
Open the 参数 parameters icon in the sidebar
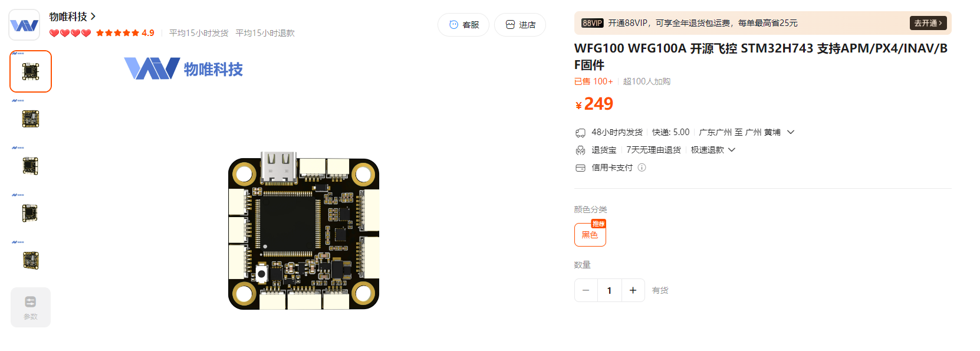point(31,307)
